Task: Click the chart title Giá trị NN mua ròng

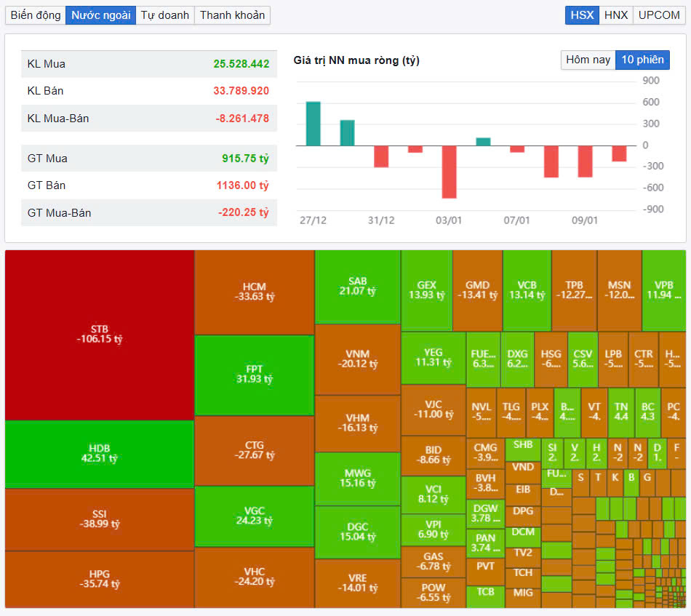Action: 356,60
